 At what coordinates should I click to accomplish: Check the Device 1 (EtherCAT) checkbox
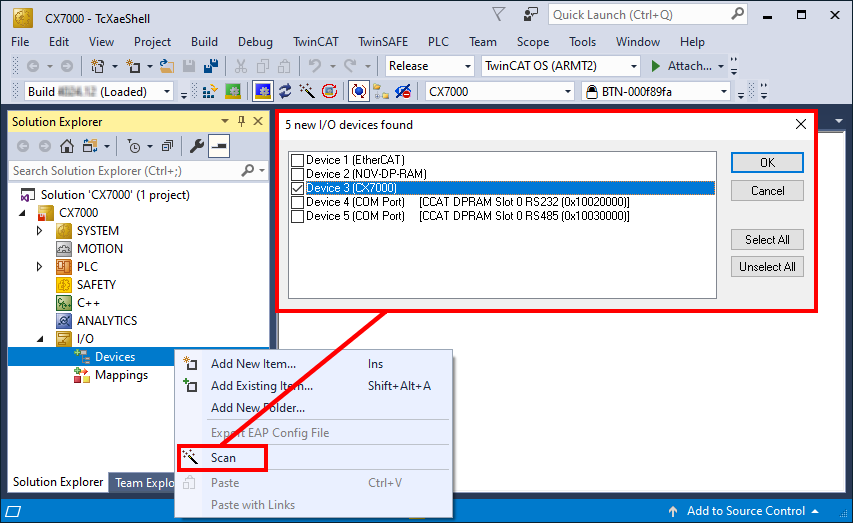click(x=297, y=160)
